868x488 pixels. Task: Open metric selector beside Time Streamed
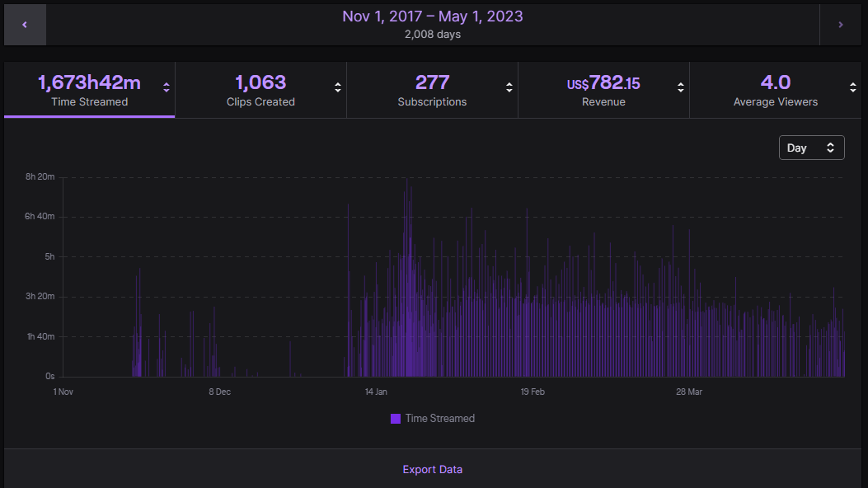coord(166,87)
